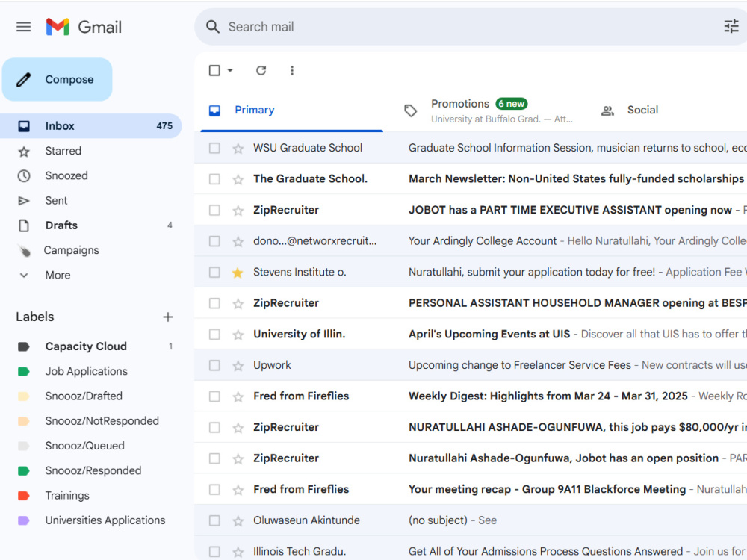The image size is (747, 560).
Task: Star the Illinois Tech Gradu. email
Action: click(x=238, y=552)
